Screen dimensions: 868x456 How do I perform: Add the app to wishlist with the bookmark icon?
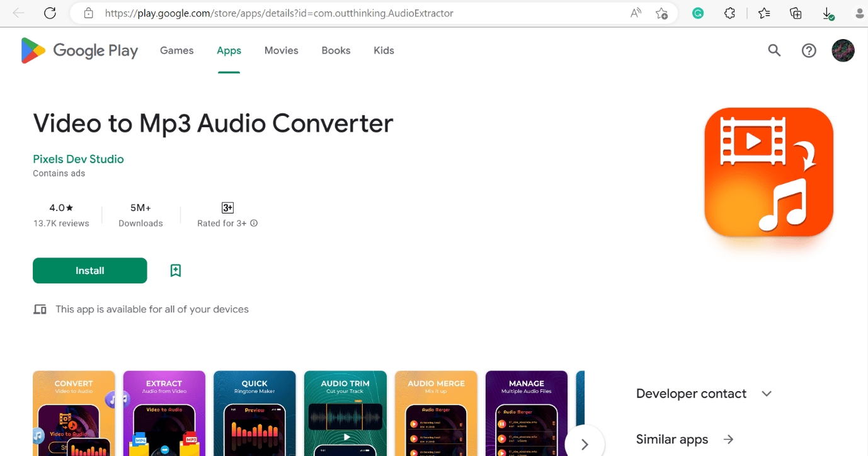[x=176, y=271]
